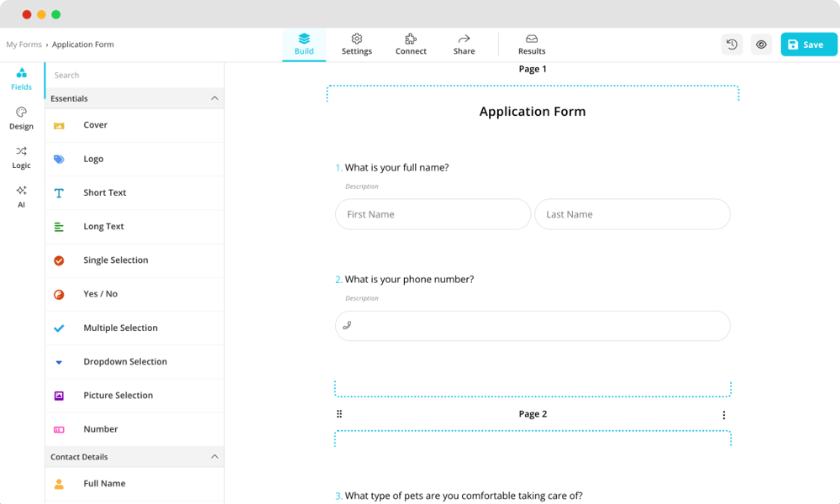
Task: Preview the form with eye icon
Action: click(761, 45)
